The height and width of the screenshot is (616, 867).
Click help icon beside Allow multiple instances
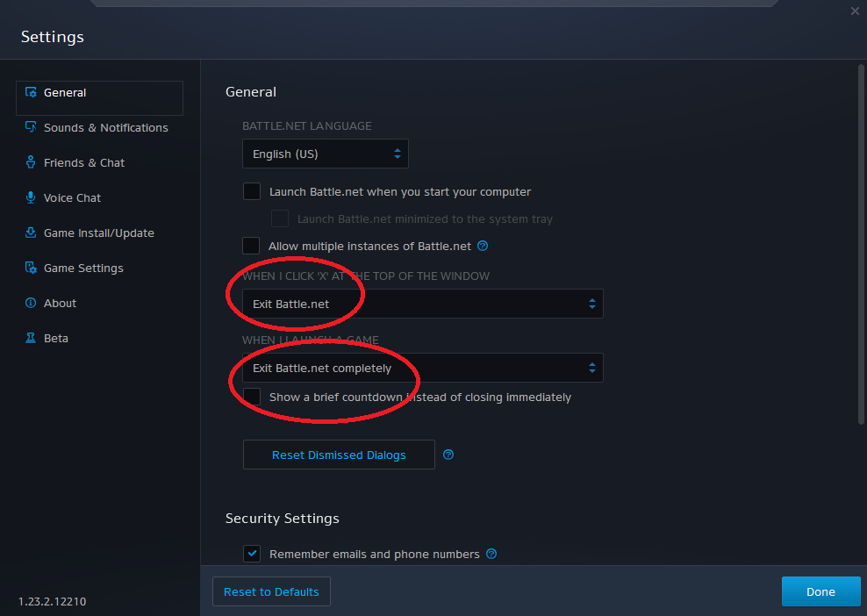click(483, 246)
